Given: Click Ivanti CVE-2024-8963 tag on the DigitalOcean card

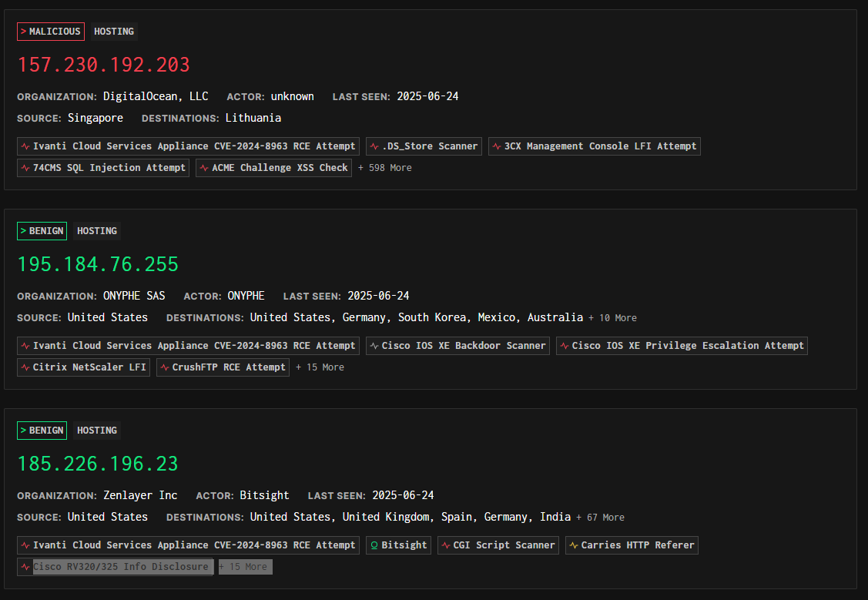Looking at the screenshot, I should (x=188, y=146).
